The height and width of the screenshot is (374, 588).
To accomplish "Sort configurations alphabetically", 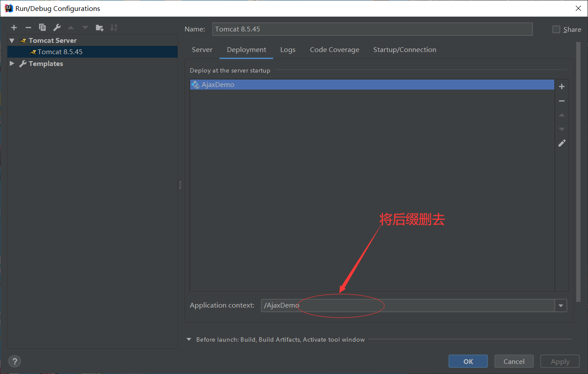I will point(114,28).
